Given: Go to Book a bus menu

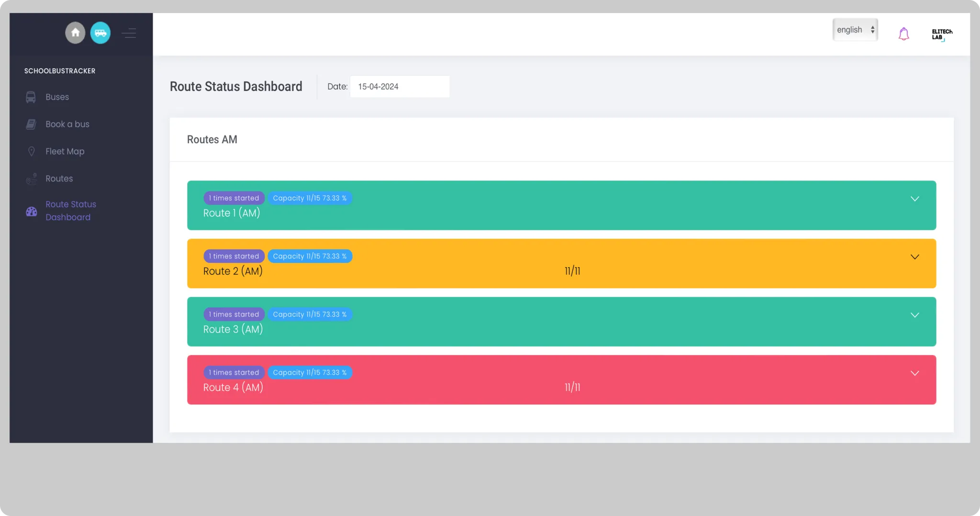Looking at the screenshot, I should [67, 124].
